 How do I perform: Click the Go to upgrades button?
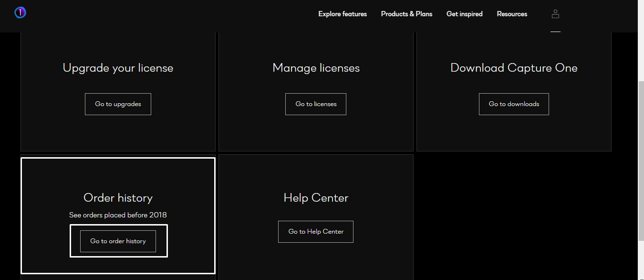[118, 104]
